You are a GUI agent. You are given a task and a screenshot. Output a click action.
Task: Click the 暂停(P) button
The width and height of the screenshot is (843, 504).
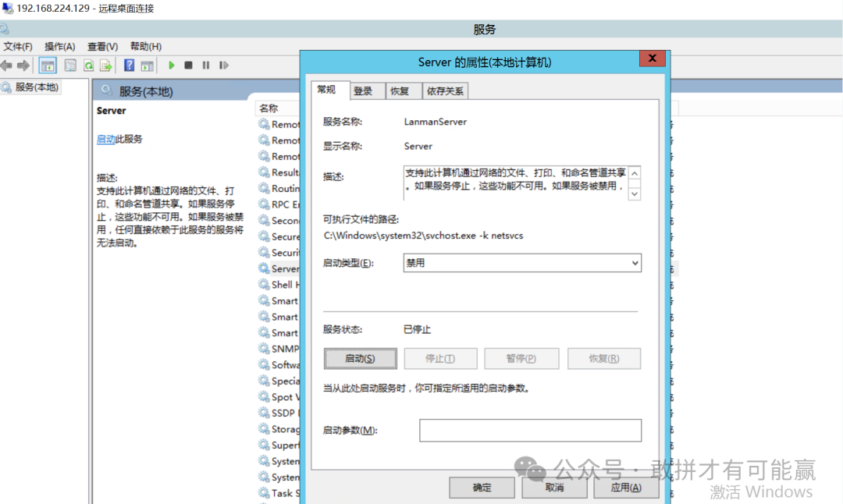tap(521, 358)
